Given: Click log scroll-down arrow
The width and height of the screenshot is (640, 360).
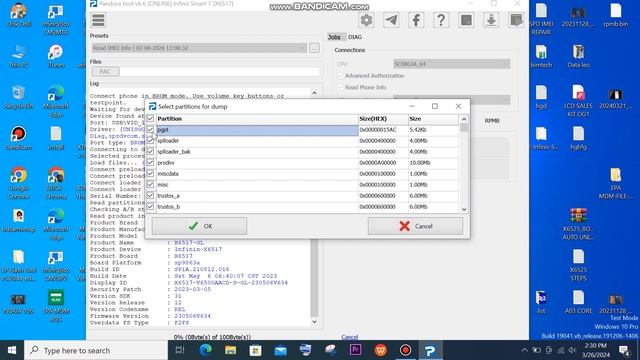Looking at the screenshot, I should pos(314,322).
